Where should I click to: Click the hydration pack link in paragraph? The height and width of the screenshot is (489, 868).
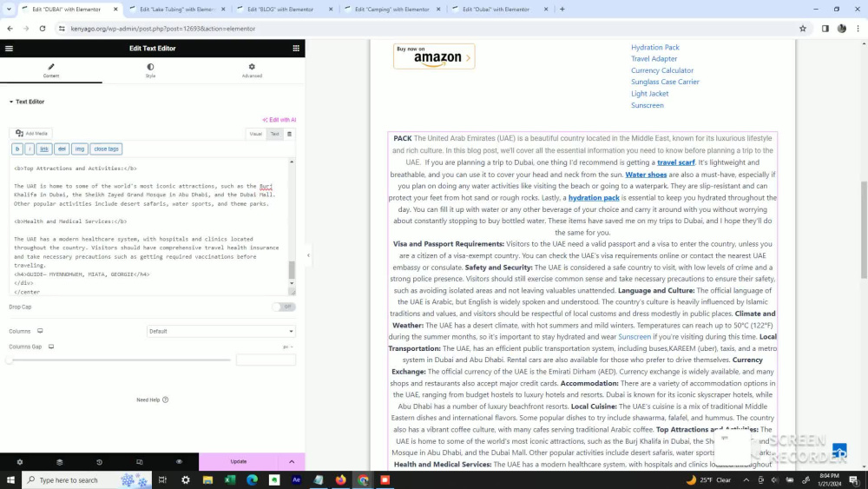(594, 198)
